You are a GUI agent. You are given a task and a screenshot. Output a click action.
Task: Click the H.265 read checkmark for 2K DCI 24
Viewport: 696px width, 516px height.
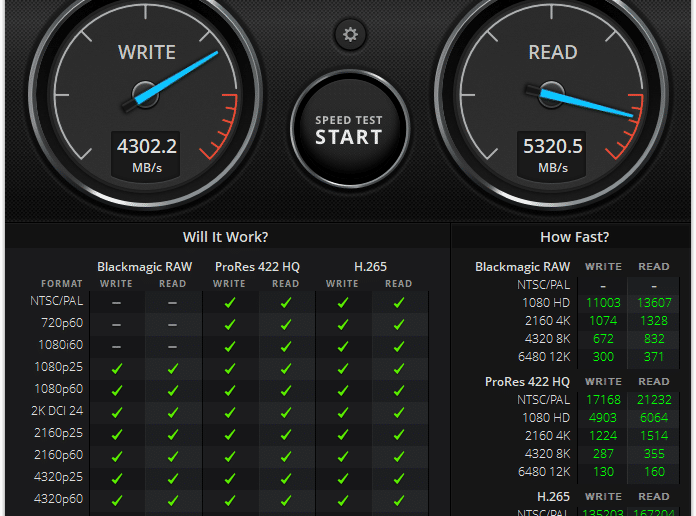point(399,413)
